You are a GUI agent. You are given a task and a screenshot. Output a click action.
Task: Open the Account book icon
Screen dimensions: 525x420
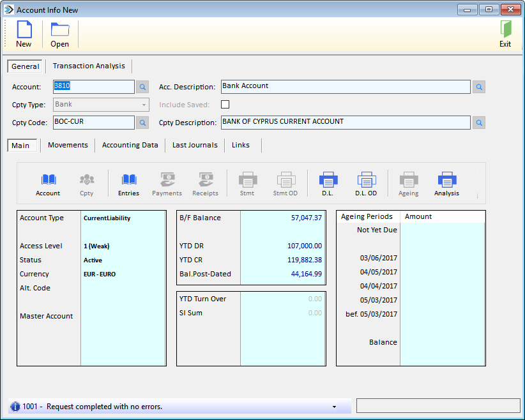[49, 180]
